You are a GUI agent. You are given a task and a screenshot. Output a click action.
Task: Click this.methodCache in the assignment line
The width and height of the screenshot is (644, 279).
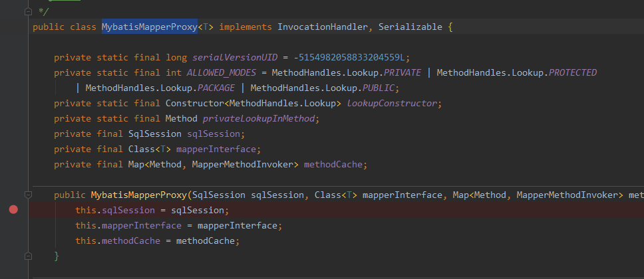pyautogui.click(x=118, y=241)
